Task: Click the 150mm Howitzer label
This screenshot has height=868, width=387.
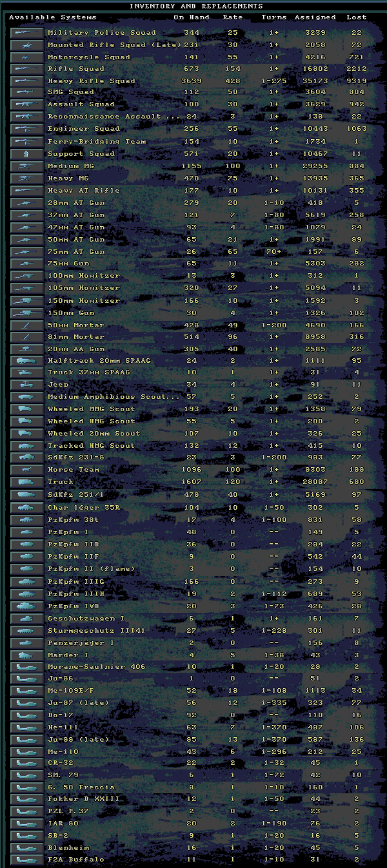Action: click(84, 300)
